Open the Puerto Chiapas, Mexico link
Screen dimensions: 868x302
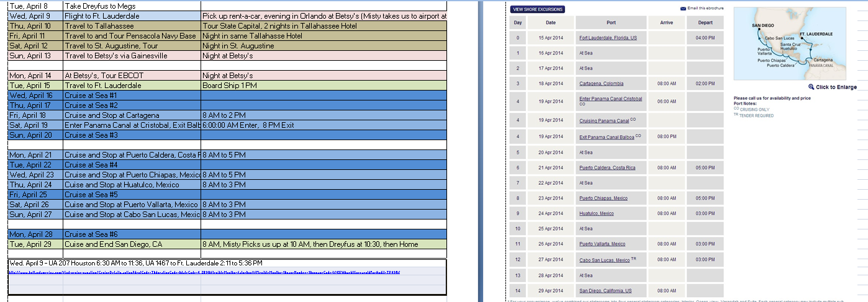coord(603,198)
